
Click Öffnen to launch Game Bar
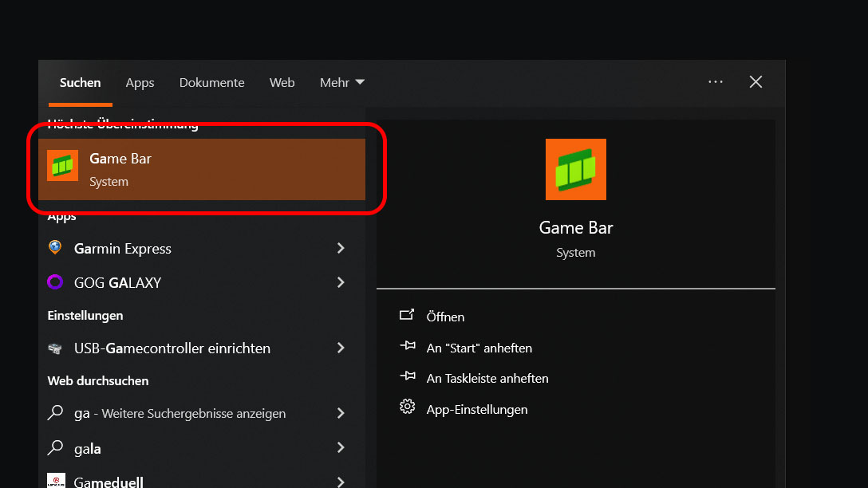pyautogui.click(x=445, y=317)
